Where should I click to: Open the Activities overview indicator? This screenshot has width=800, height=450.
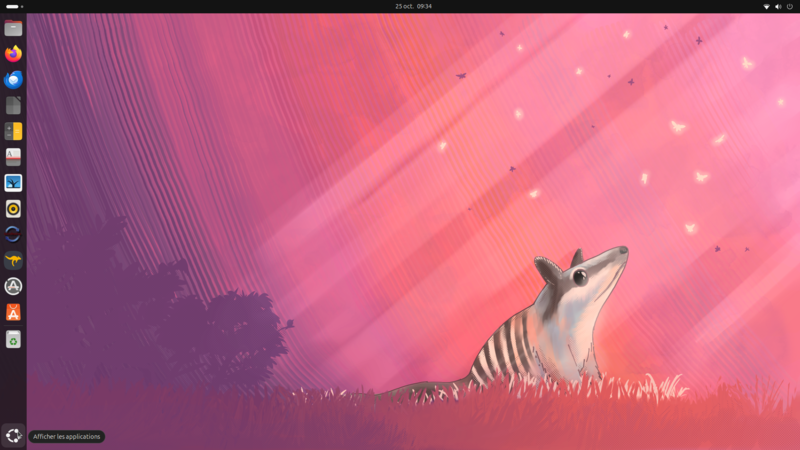point(15,7)
